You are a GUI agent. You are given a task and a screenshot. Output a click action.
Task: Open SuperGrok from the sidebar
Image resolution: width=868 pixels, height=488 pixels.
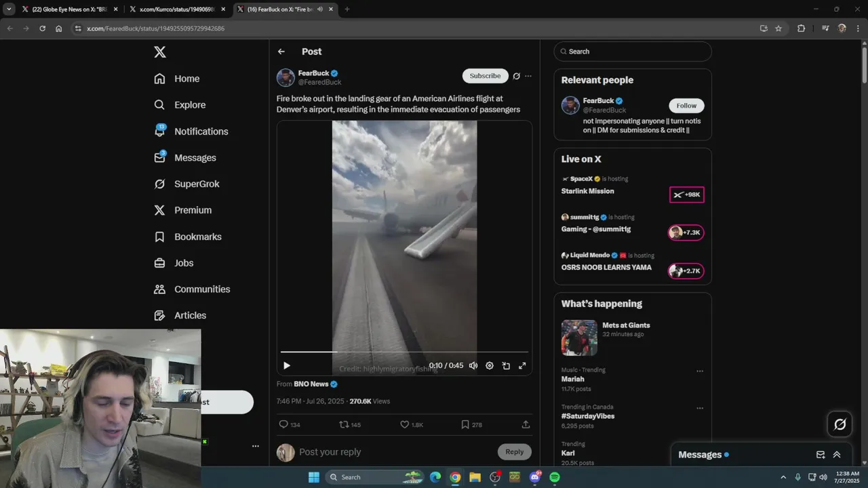click(186, 184)
